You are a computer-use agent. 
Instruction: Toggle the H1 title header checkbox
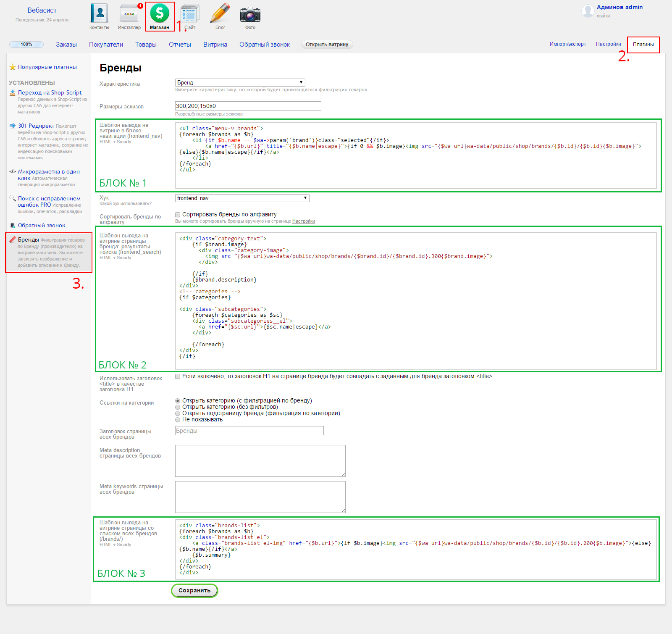178,376
